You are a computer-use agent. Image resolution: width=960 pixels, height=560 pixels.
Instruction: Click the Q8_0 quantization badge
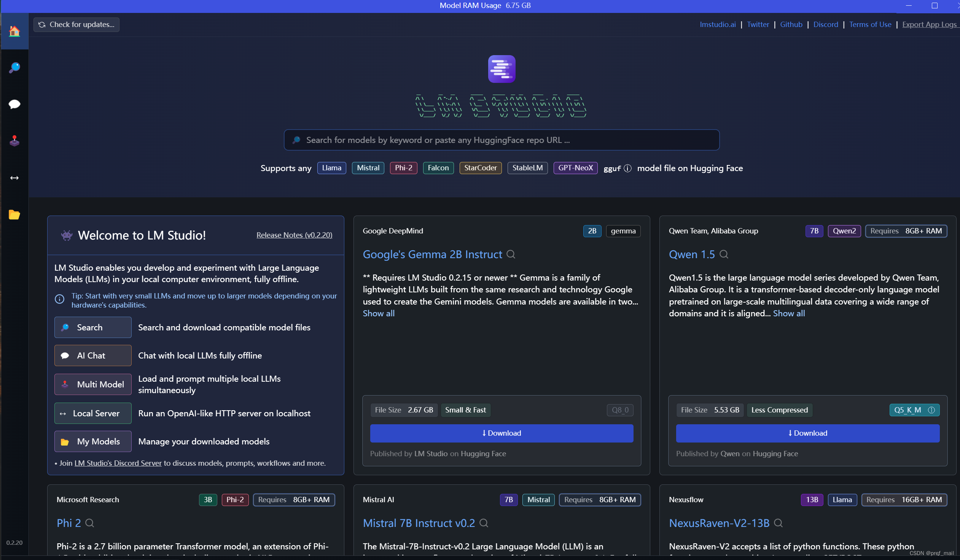click(620, 410)
